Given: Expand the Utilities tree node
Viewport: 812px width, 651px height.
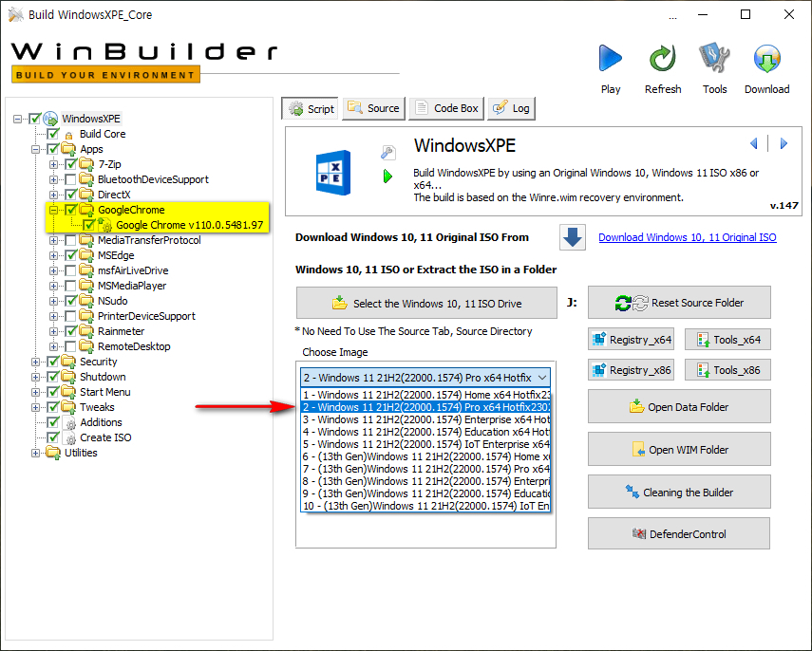Looking at the screenshot, I should click(x=35, y=453).
